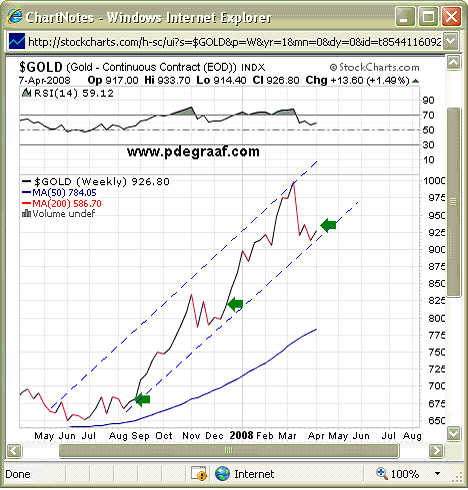The image size is (468, 490).
Task: Click the Internet zone globe icon
Action: 222,474
